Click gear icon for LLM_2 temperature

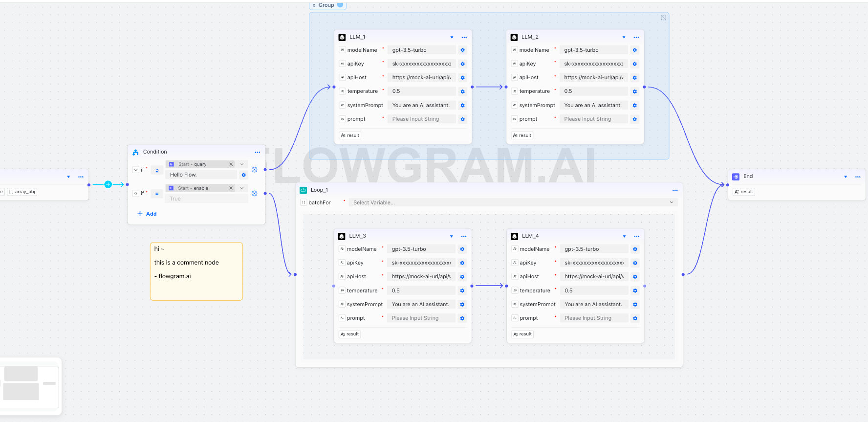pyautogui.click(x=634, y=91)
